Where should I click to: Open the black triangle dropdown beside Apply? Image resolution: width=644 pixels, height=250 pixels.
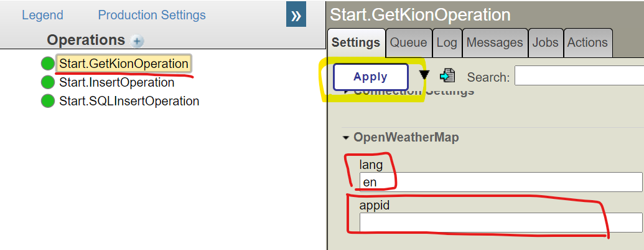pos(424,75)
